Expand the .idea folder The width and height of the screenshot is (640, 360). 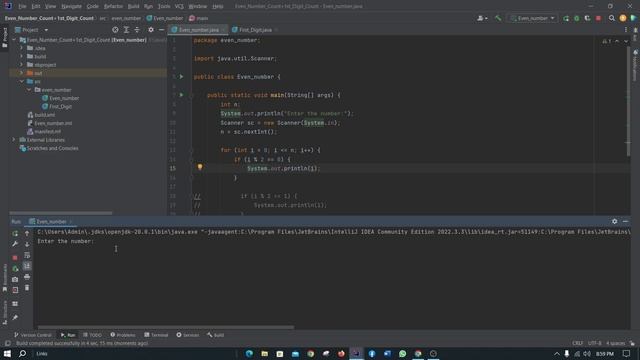(21, 48)
